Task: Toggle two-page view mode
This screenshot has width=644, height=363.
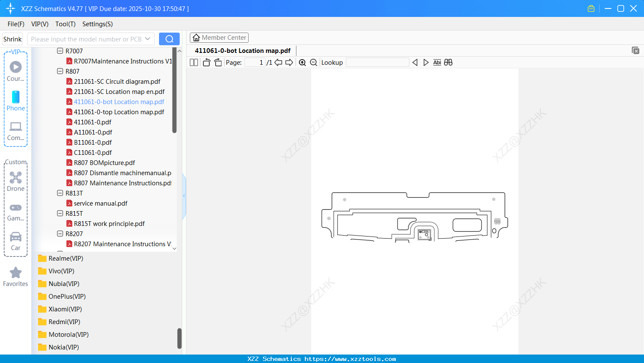Action: tap(194, 62)
